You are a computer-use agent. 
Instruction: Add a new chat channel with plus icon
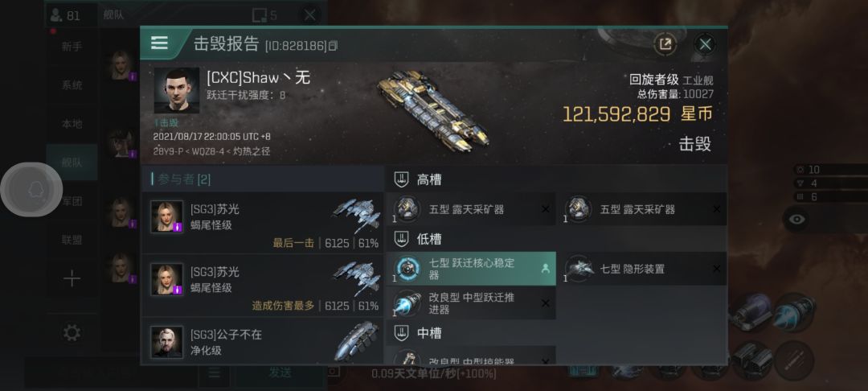(x=72, y=278)
